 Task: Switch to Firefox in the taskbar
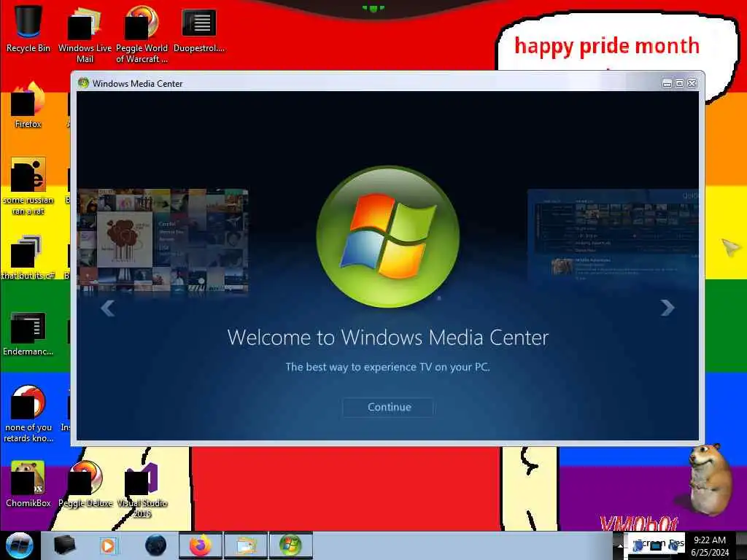point(201,545)
